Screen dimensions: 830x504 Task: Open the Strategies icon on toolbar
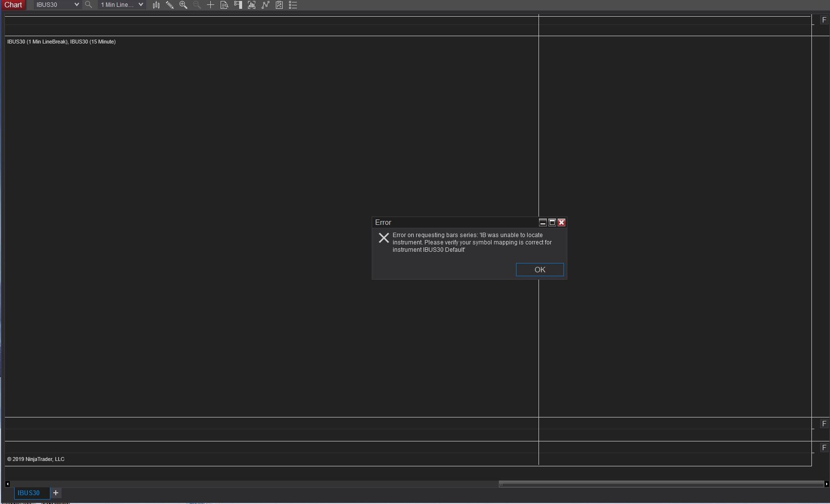266,5
